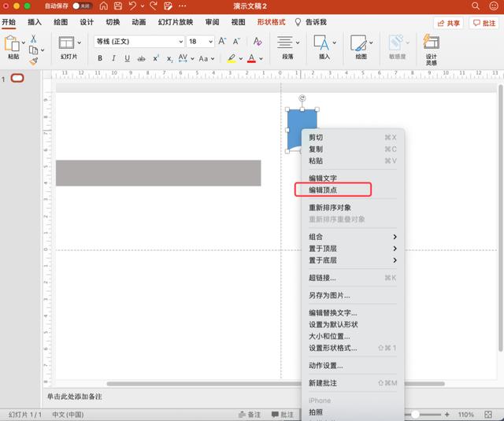Open font color dropdown arrow
504x421 pixels.
coord(261,58)
